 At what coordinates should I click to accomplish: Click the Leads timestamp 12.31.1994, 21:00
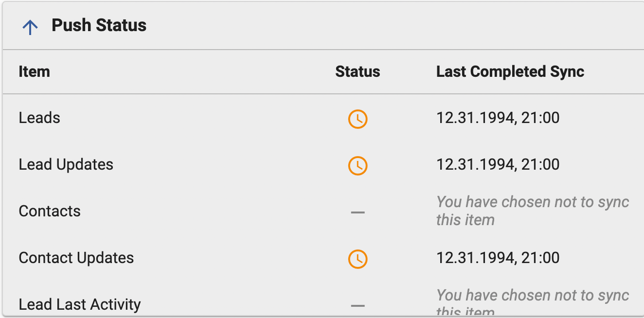(498, 118)
